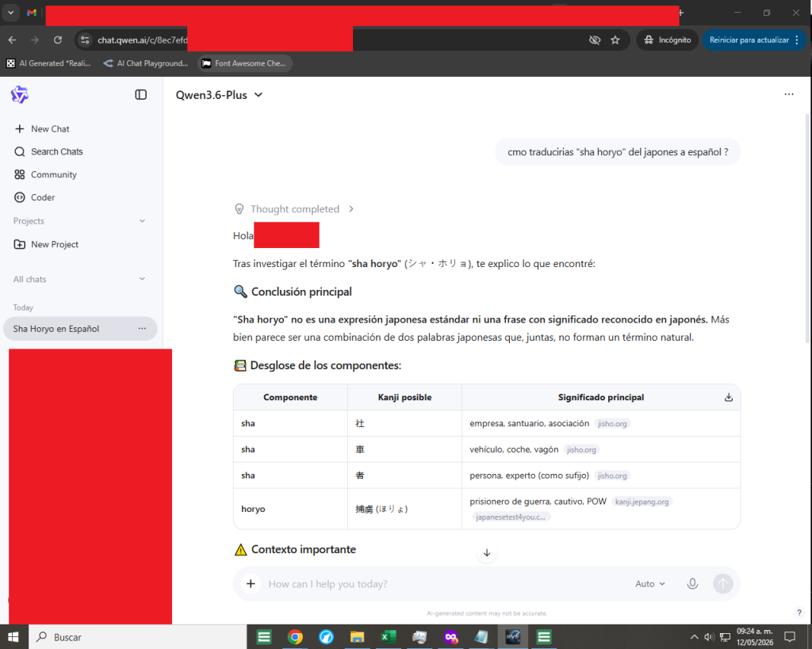Click the microphone voice input icon
Screen dimensions: 812x649
[692, 584]
